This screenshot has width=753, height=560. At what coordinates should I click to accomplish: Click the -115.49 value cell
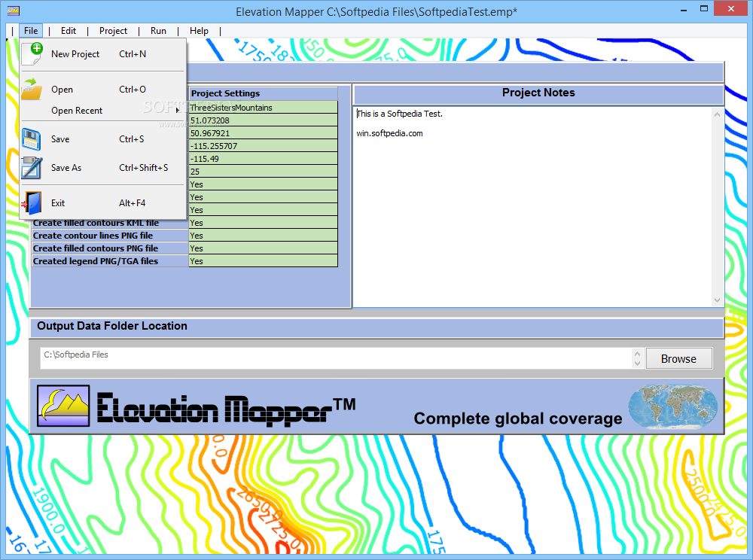point(263,159)
